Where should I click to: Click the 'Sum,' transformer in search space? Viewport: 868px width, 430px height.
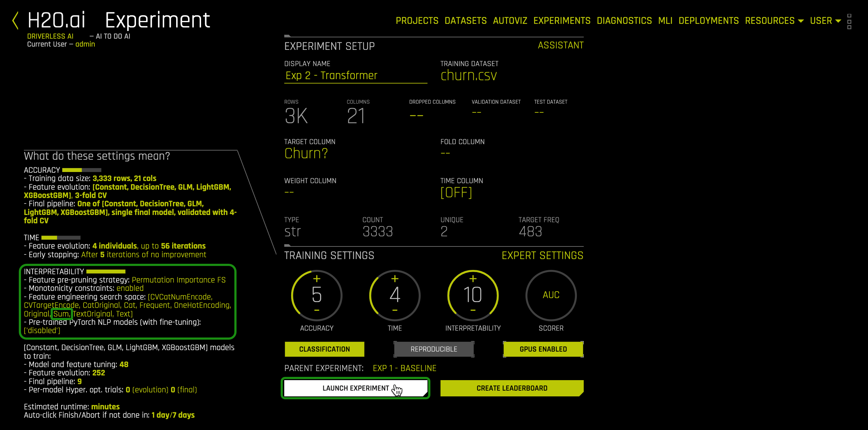tap(62, 314)
